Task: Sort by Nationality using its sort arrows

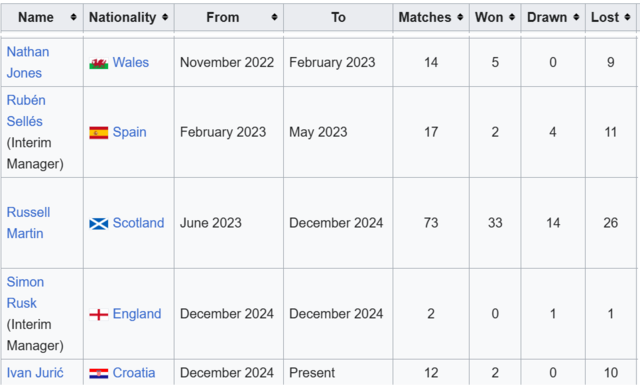Action: pos(165,17)
